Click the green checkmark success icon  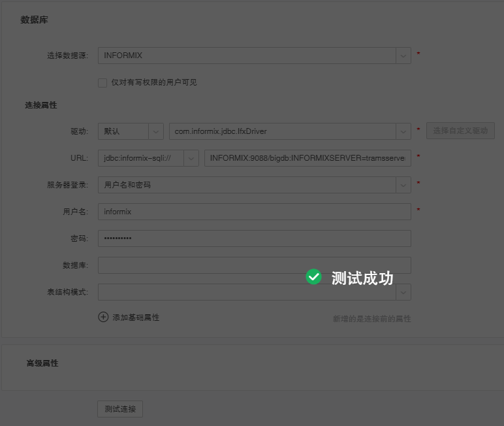[x=314, y=277]
